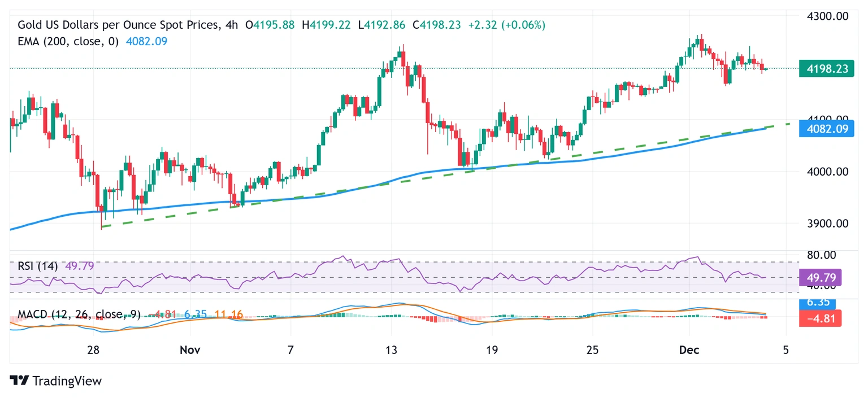Viewport: 868px width, 398px height.
Task: Open the EMA (200, close, 0) legend
Action: click(x=68, y=41)
